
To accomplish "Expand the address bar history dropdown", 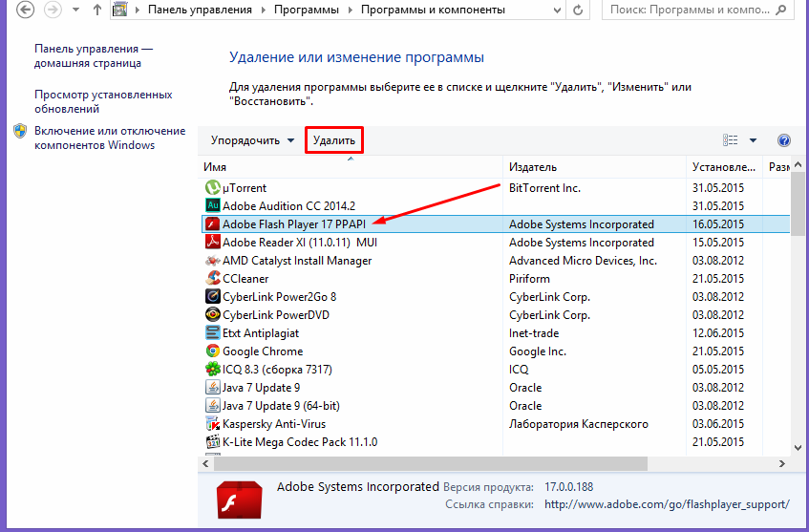I will click(557, 10).
